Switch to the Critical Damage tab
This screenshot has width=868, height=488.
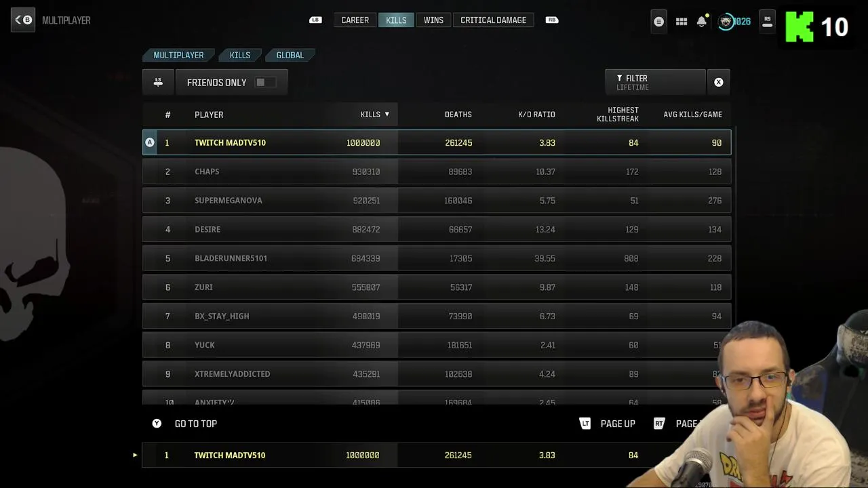coord(493,20)
